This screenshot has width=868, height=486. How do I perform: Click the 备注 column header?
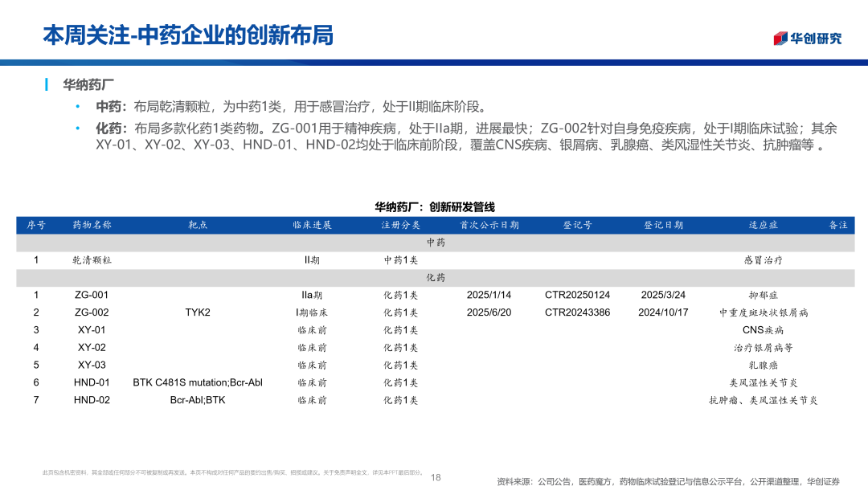[x=838, y=225]
